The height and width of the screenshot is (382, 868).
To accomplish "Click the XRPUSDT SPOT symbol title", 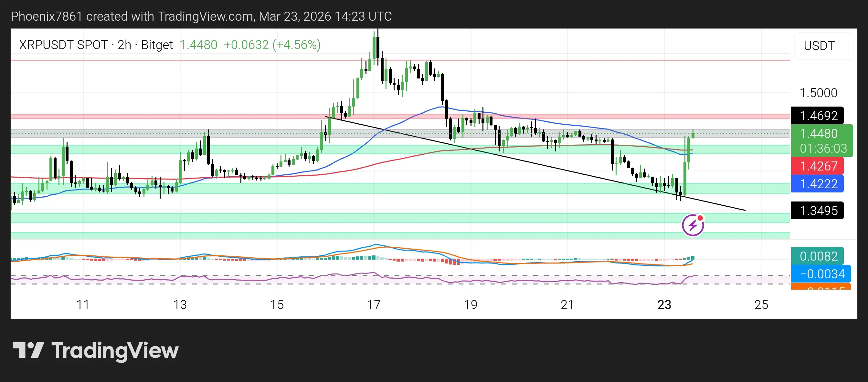I will pos(63,45).
